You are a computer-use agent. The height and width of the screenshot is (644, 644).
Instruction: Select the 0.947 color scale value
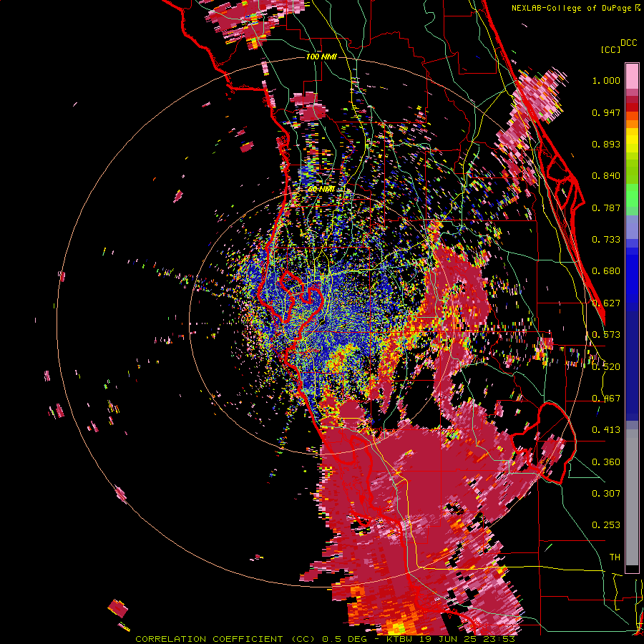(x=606, y=112)
